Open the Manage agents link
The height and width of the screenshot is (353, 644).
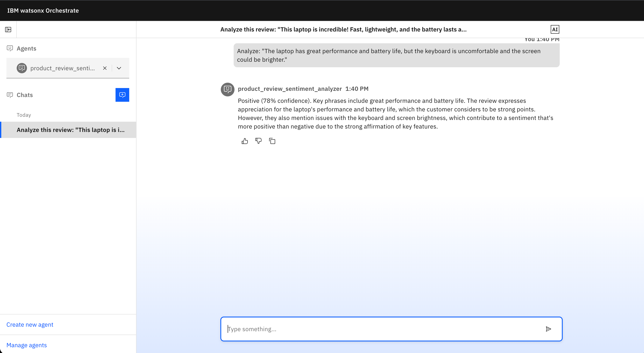tap(27, 345)
